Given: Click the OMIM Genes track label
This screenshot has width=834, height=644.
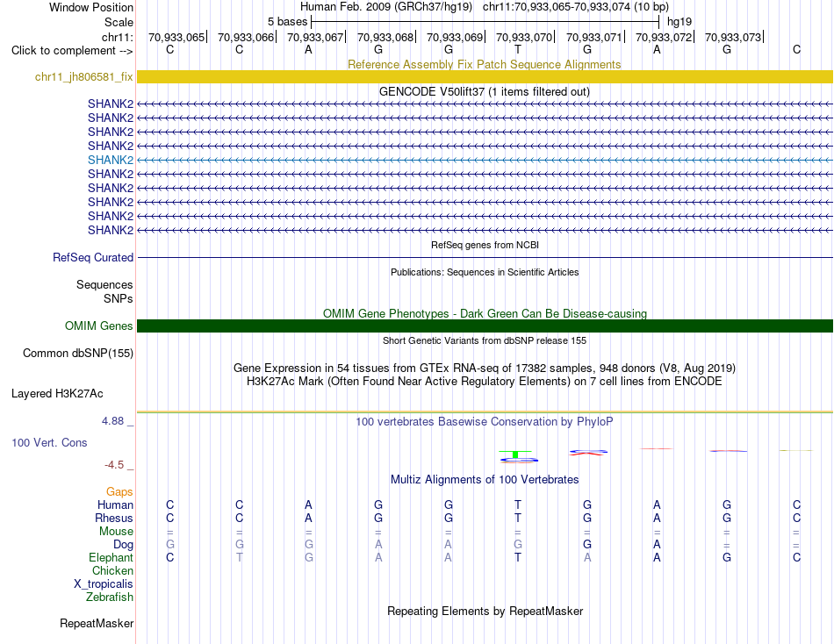Looking at the screenshot, I should pyautogui.click(x=99, y=326).
